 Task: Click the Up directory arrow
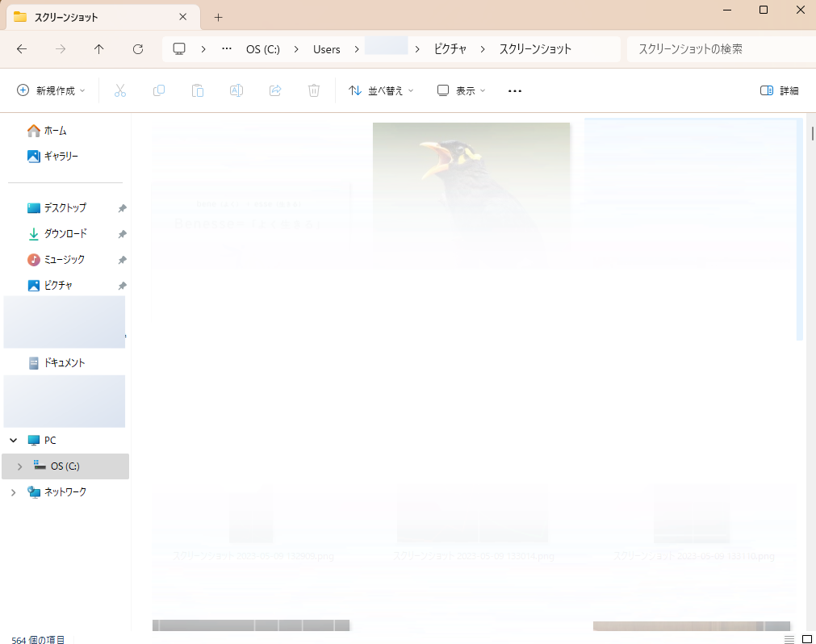point(99,49)
